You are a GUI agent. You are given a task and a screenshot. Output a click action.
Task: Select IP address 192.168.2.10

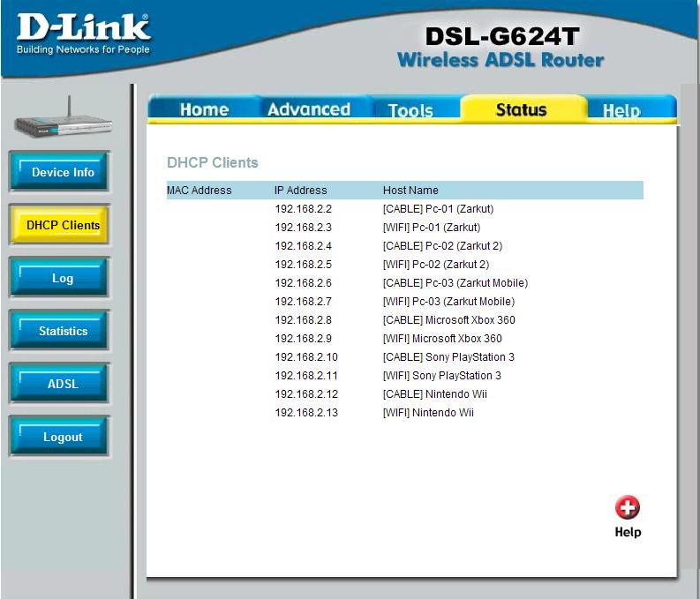pyautogui.click(x=306, y=356)
